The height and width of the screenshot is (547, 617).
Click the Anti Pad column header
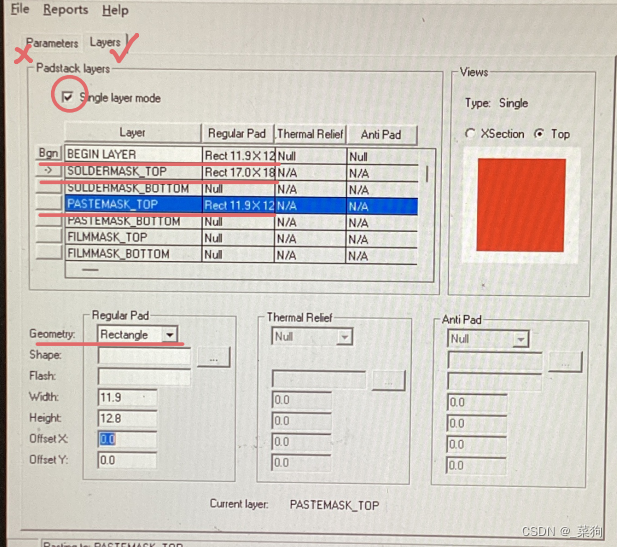(380, 135)
